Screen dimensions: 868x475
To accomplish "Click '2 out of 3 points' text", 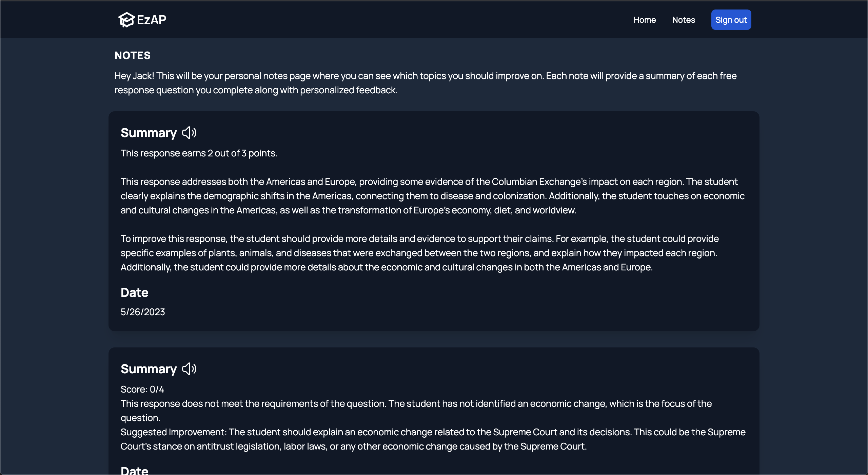I will [x=242, y=153].
